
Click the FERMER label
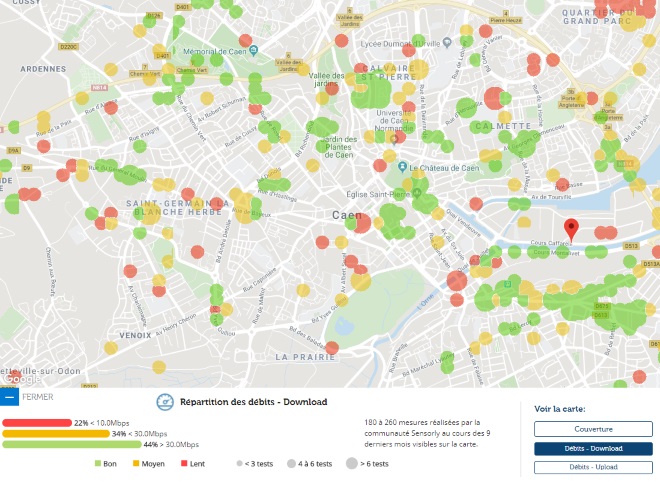tap(37, 397)
